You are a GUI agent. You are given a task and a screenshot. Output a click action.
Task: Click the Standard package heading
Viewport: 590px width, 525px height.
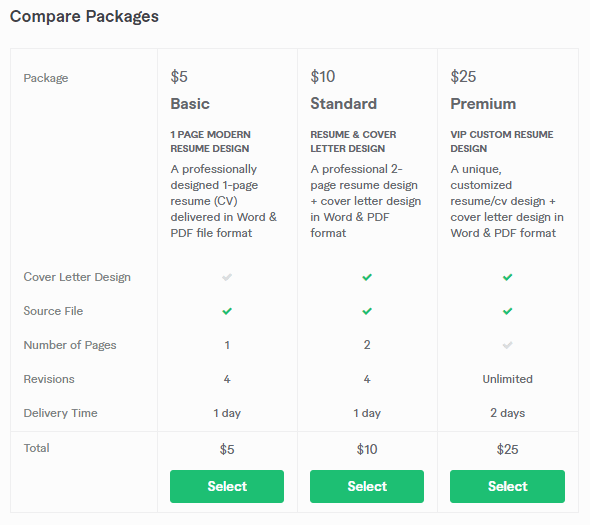click(x=344, y=104)
